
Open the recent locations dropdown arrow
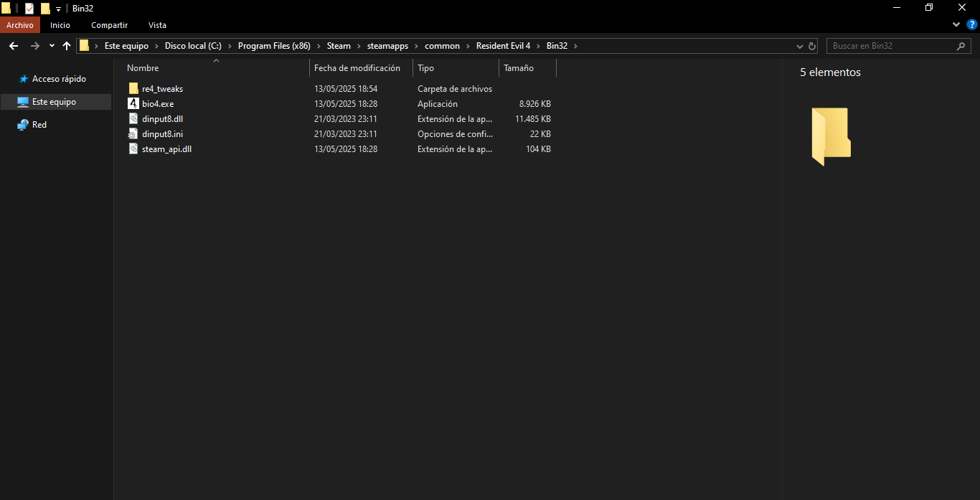tap(52, 46)
